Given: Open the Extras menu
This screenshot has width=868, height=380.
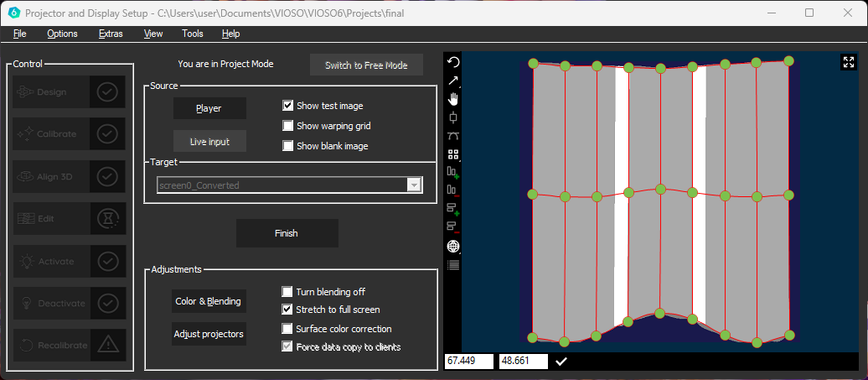Looking at the screenshot, I should pos(110,34).
